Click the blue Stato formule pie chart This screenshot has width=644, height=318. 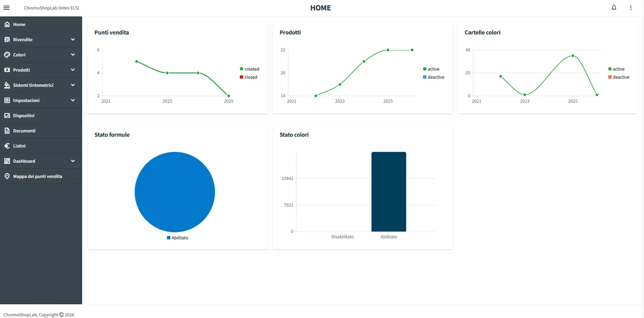(x=175, y=192)
